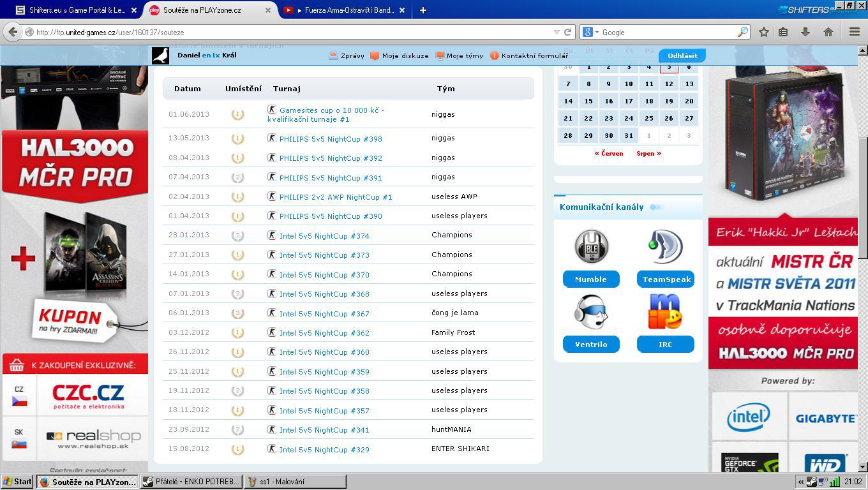Image resolution: width=868 pixels, height=490 pixels.
Task: Open Gamesites cup o 10 000 kč link
Action: [326, 115]
